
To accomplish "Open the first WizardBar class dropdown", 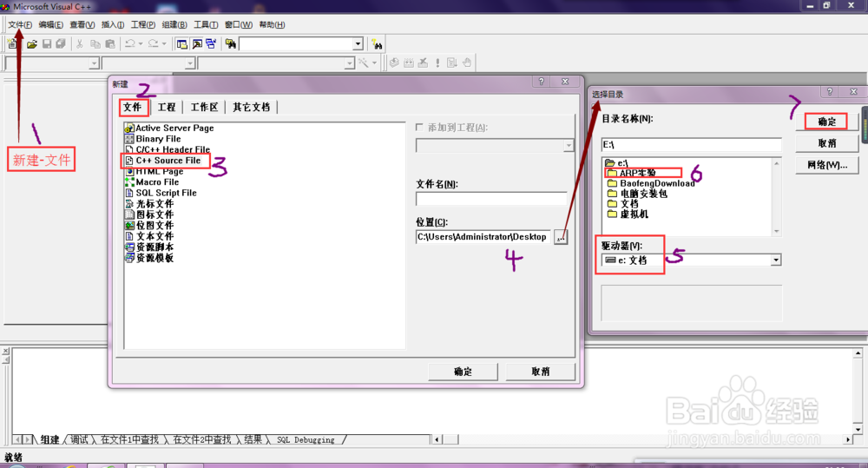I will coord(94,63).
